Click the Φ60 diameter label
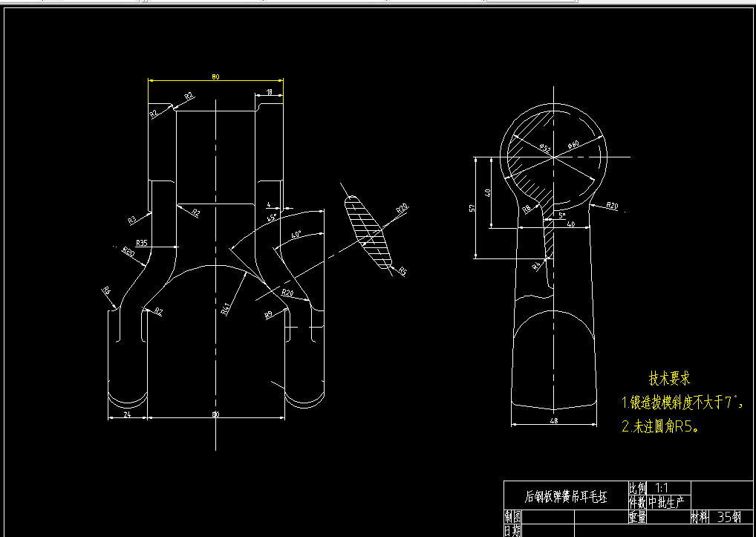Viewport: 756px width, 537px height. [x=573, y=144]
